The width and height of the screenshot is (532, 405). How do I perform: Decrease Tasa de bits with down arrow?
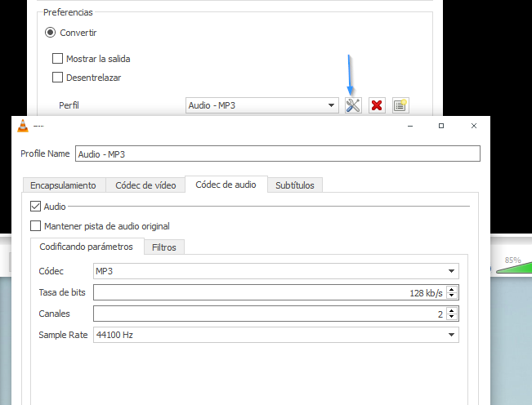[x=452, y=296]
